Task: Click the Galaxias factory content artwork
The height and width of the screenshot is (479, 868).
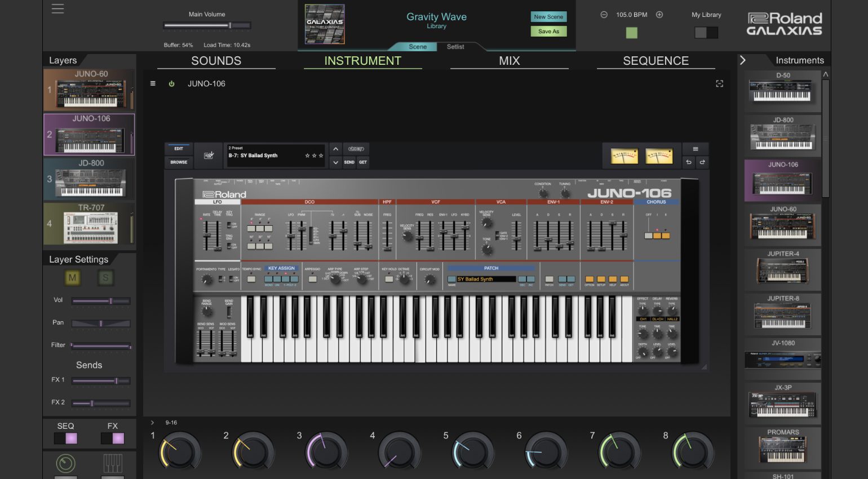Action: pyautogui.click(x=325, y=24)
